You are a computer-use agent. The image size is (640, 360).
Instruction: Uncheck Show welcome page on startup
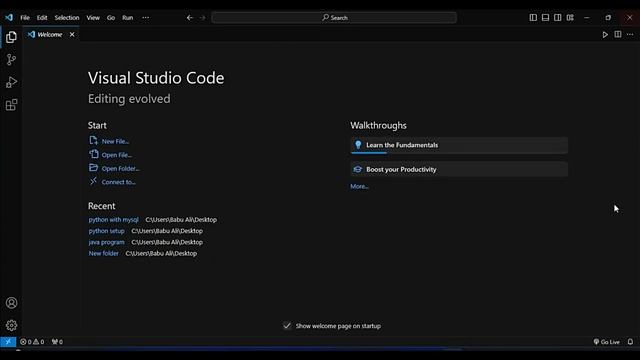click(287, 326)
